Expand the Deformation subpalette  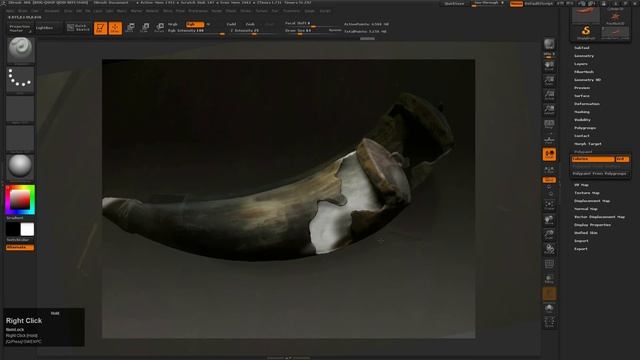pos(587,104)
